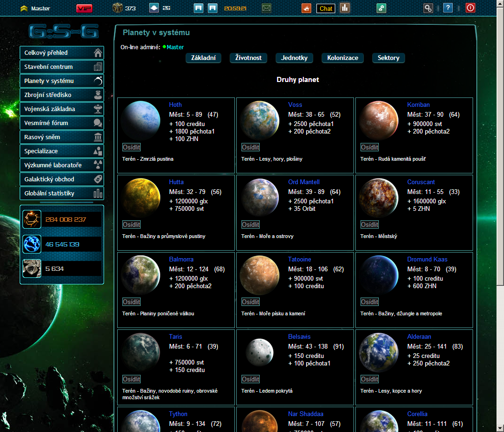Image resolution: width=504 pixels, height=432 pixels.
Task: Open Výzkumné laboratoře menu item
Action: click(62, 165)
